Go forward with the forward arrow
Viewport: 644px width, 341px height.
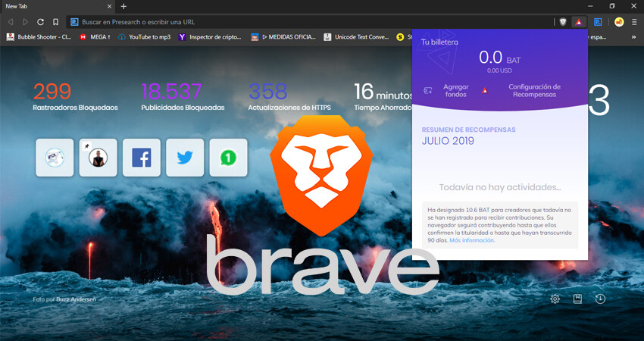(26, 22)
